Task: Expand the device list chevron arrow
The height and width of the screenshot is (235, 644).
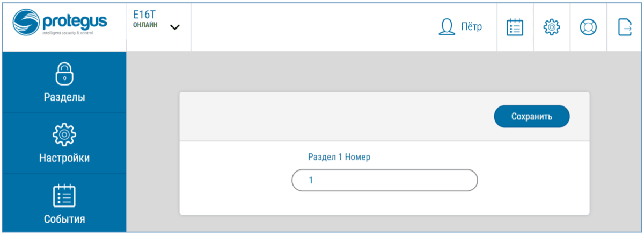Action: (175, 27)
